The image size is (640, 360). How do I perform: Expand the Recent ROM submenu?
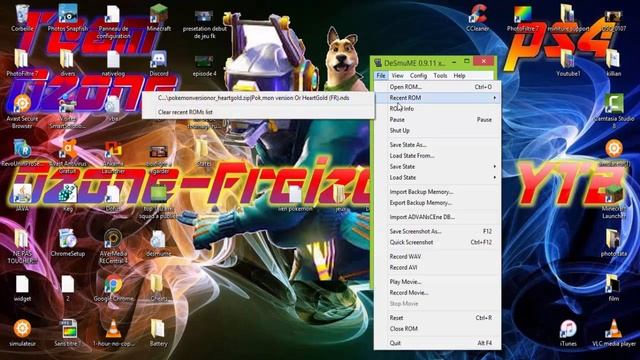438,98
